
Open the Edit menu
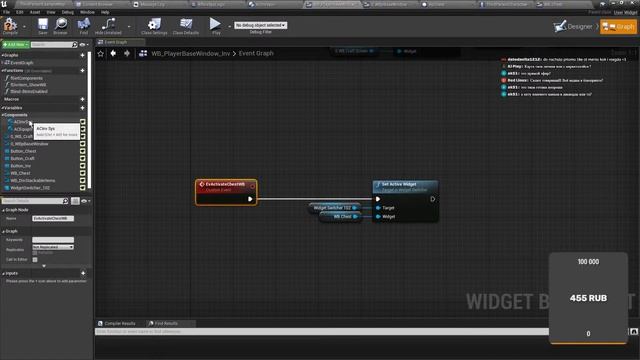(20, 12)
